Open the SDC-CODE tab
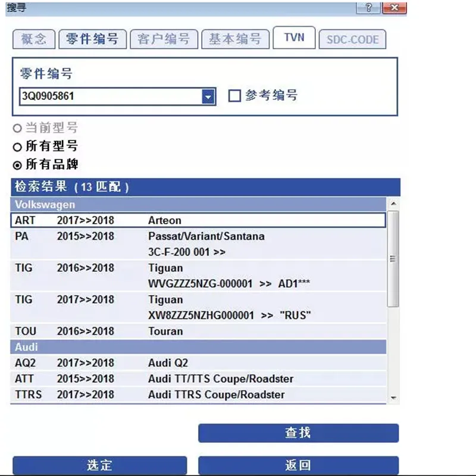The width and height of the screenshot is (476, 476). pyautogui.click(x=352, y=39)
